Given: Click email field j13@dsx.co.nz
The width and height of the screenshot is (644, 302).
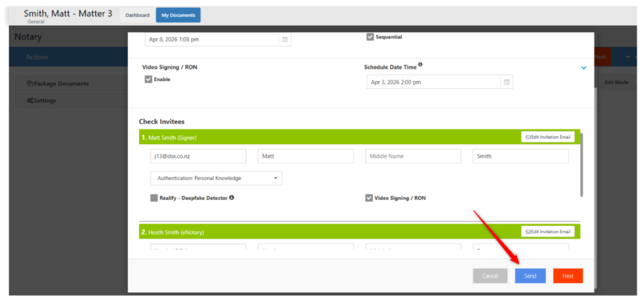Looking at the screenshot, I should click(x=198, y=156).
